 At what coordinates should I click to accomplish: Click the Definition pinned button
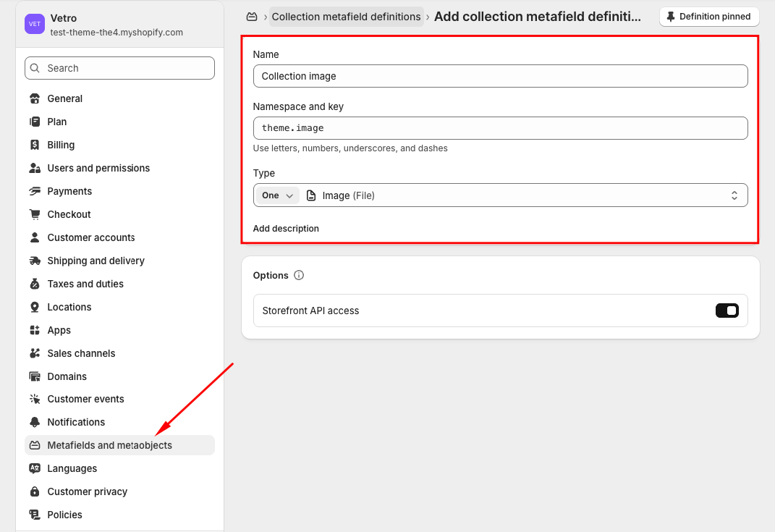click(708, 17)
